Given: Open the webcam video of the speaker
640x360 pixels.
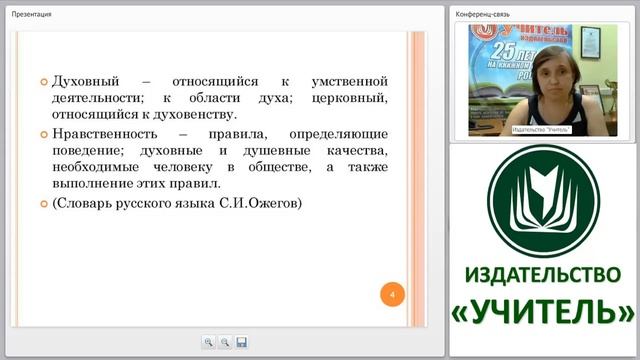Looking at the screenshot, I should click(542, 80).
